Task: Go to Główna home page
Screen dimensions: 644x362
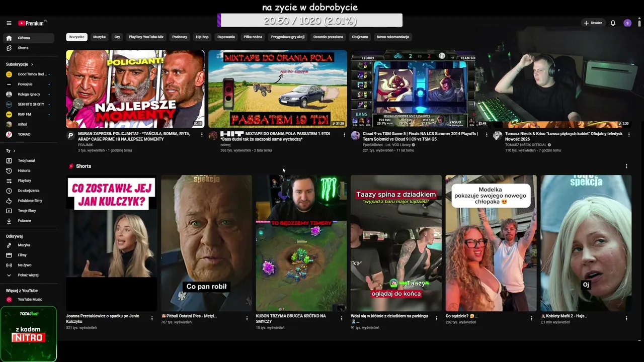Action: click(28, 38)
